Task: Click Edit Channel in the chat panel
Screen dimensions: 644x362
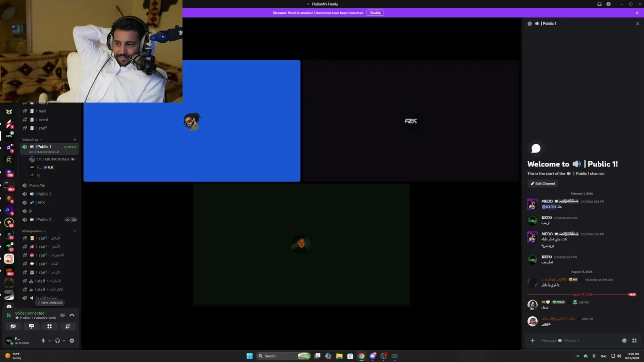Action: pos(543,184)
